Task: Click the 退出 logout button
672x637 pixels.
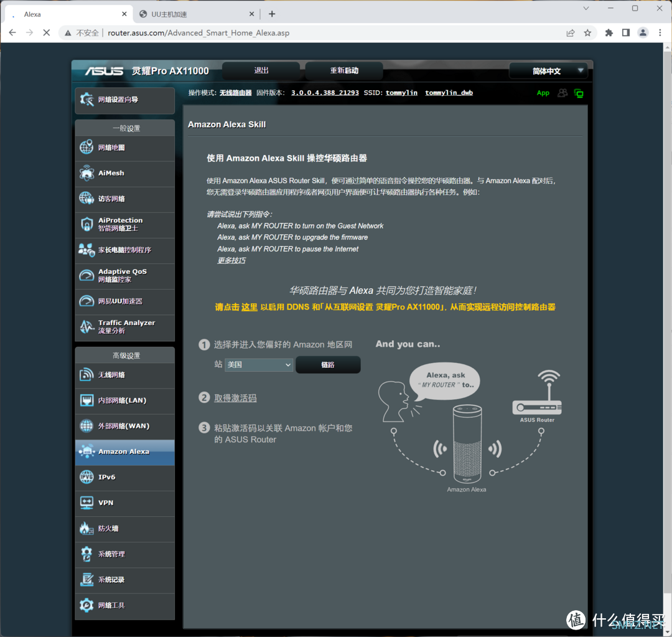Action: [x=261, y=71]
